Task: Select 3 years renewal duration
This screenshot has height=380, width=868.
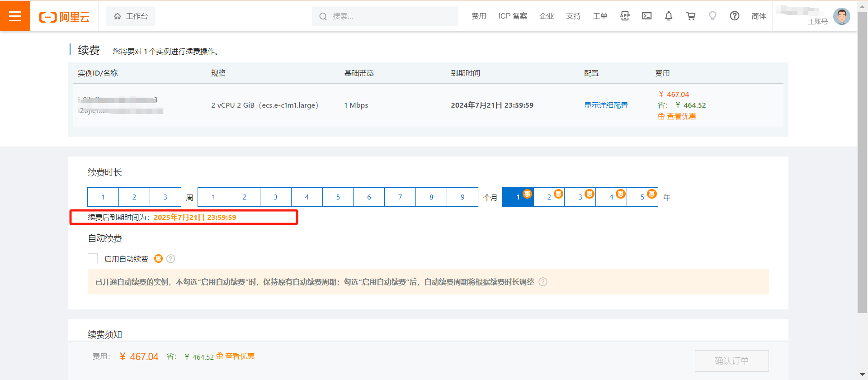Action: pos(580,197)
